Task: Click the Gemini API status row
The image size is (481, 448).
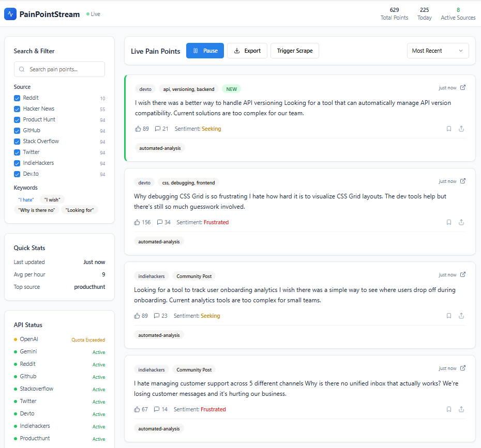Action: tap(59, 352)
